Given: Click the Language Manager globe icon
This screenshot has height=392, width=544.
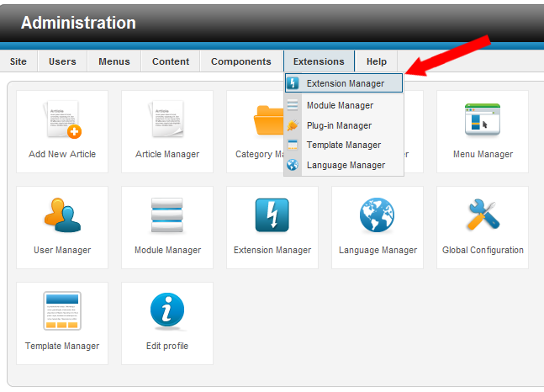Looking at the screenshot, I should 378,216.
